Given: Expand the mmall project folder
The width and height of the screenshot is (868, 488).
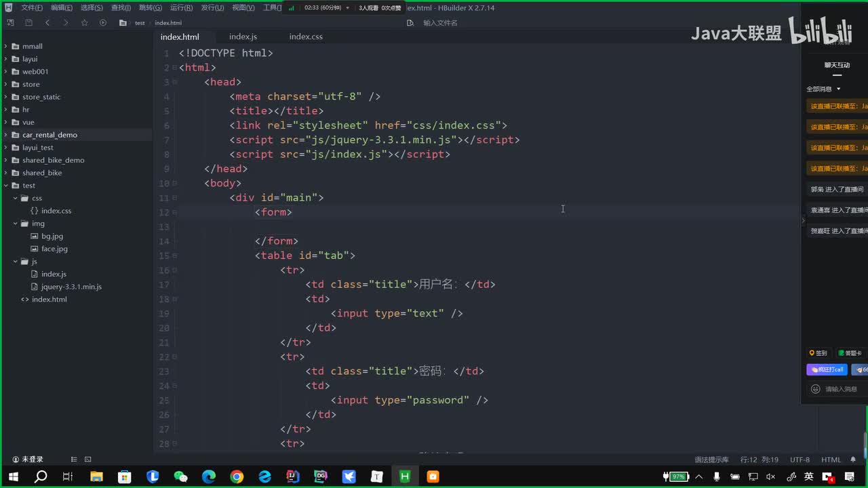Looking at the screenshot, I should (x=6, y=46).
